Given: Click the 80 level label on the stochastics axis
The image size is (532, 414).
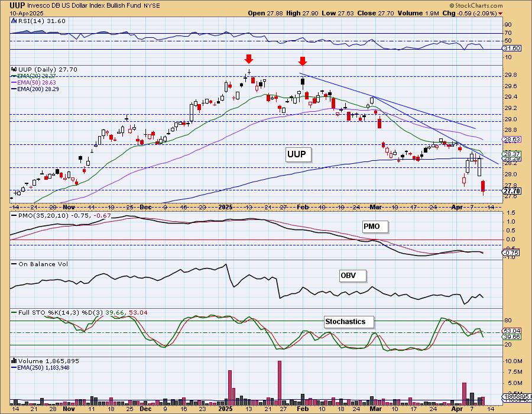Looking at the screenshot, I should (508, 321).
